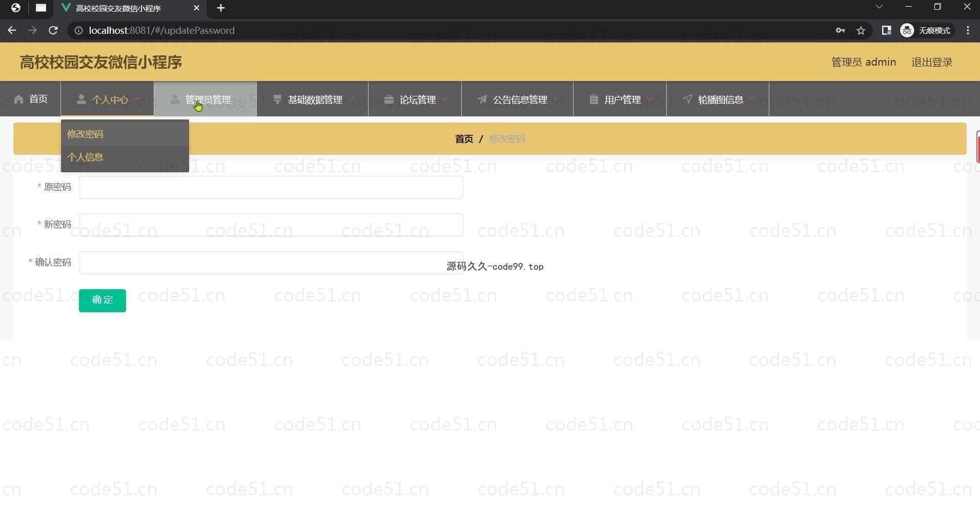Open the browser side panel icon
980x522 pixels.
coord(886,30)
